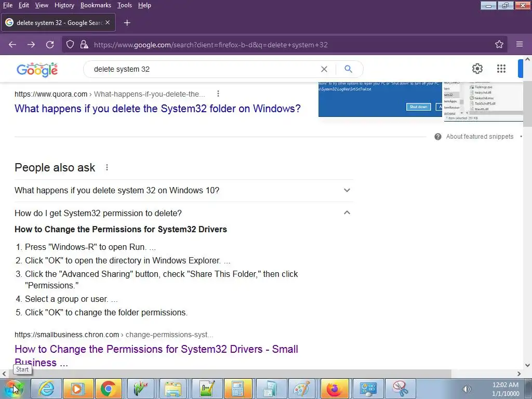Click the volume speaker tray icon
Image resolution: width=532 pixels, height=399 pixels.
(467, 389)
